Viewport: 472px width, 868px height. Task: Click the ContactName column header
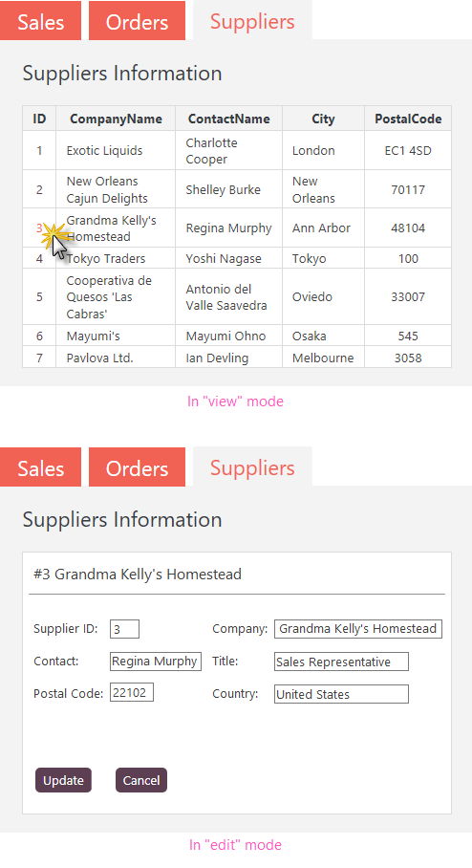(228, 119)
